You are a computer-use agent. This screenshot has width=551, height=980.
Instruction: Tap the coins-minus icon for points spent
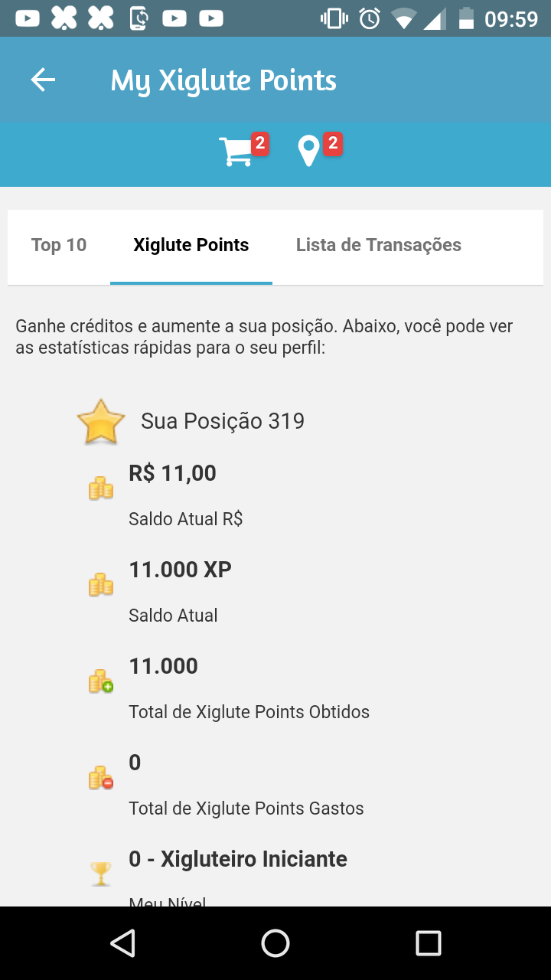point(101,778)
